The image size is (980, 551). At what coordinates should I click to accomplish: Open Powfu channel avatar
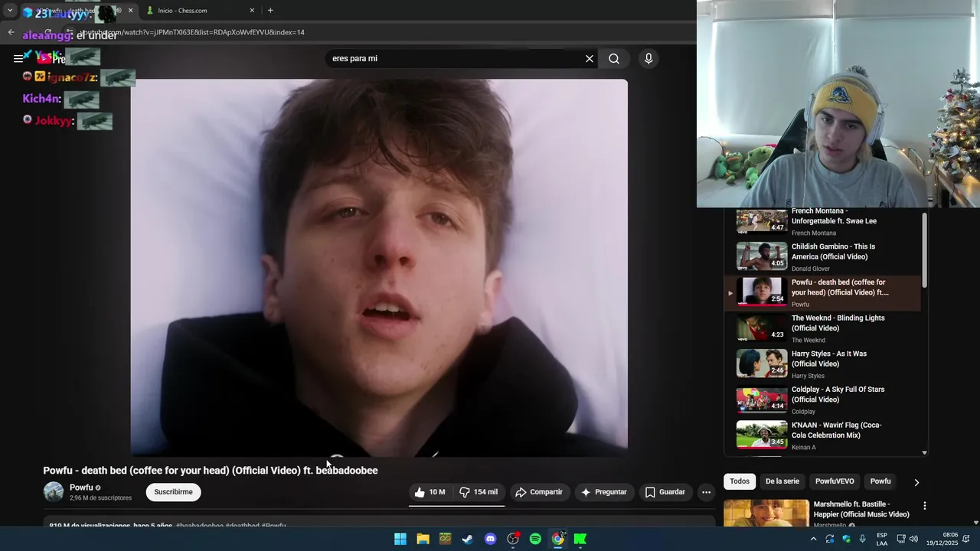point(54,492)
